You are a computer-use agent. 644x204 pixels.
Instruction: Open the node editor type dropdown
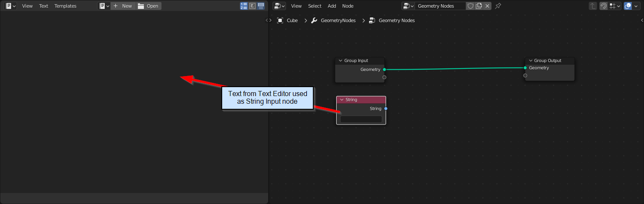point(279,6)
